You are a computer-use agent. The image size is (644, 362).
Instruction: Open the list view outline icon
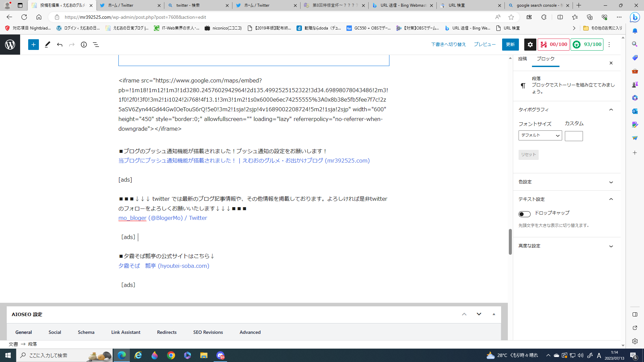click(96, 45)
